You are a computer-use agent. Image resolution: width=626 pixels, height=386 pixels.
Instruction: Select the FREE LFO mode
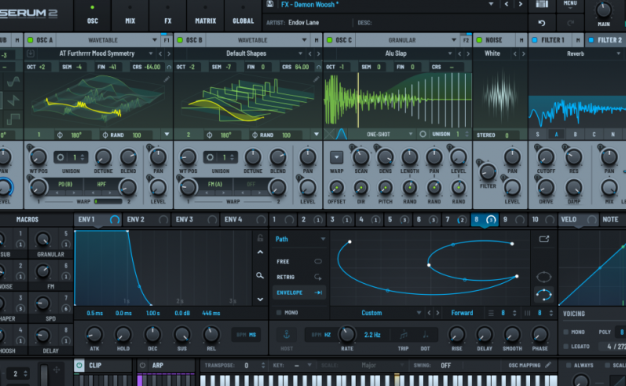click(299, 261)
